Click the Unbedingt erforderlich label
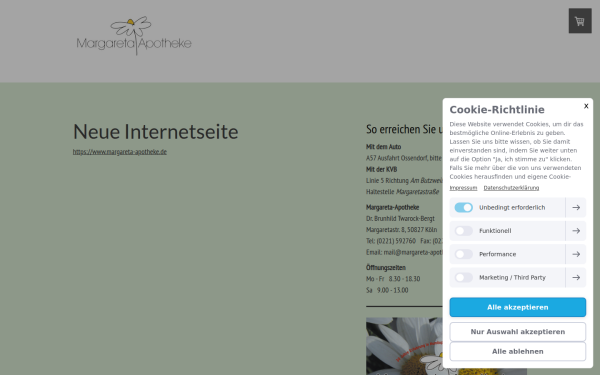Viewport: 600px width, 375px height. (x=512, y=207)
